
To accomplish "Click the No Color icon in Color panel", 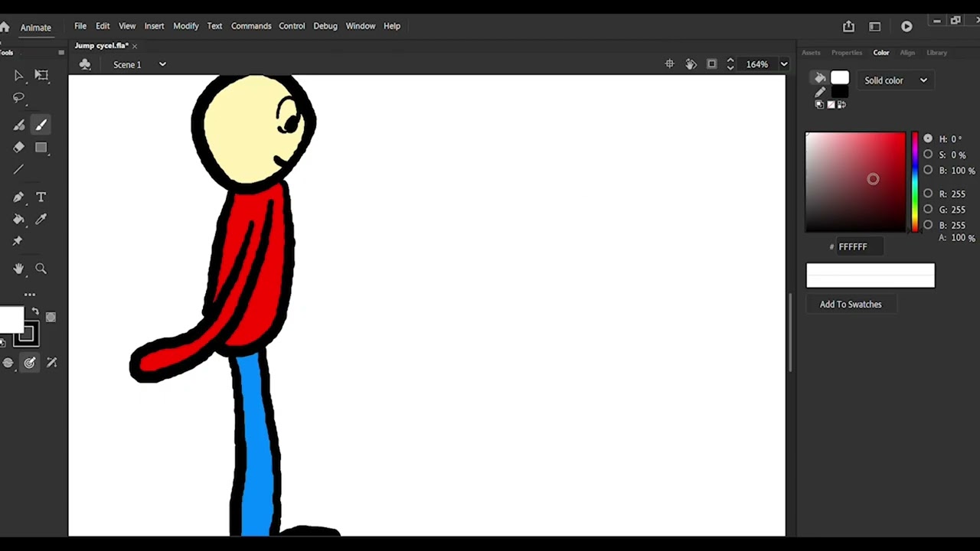I will pos(831,105).
